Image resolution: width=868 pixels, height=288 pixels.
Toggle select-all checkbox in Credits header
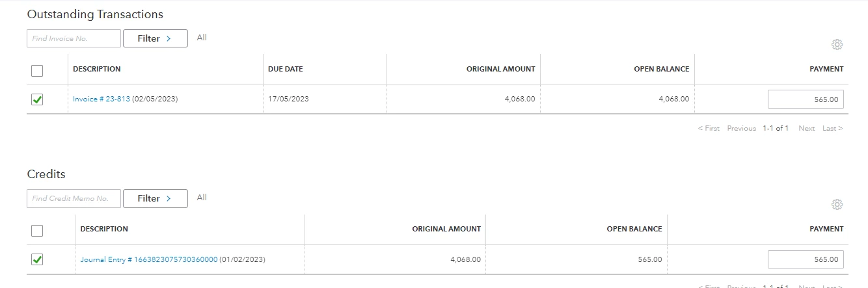click(37, 230)
